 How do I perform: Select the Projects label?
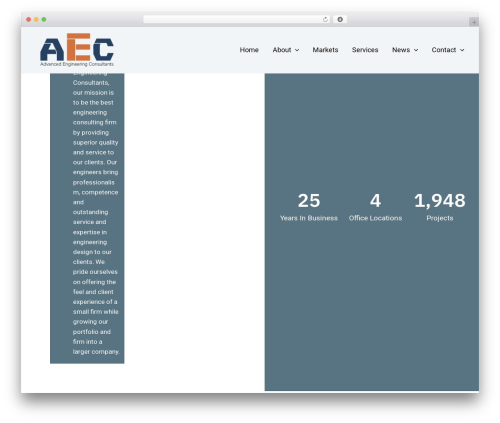coord(440,218)
